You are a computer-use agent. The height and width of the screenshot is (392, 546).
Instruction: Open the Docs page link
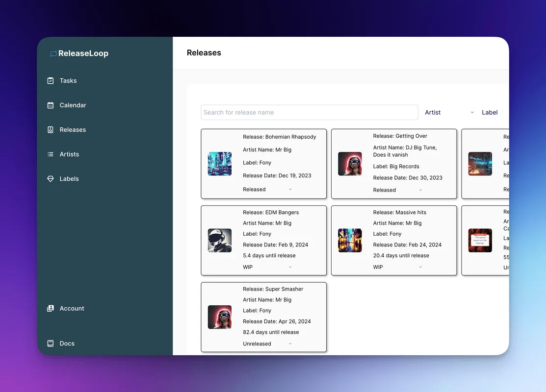(x=67, y=343)
